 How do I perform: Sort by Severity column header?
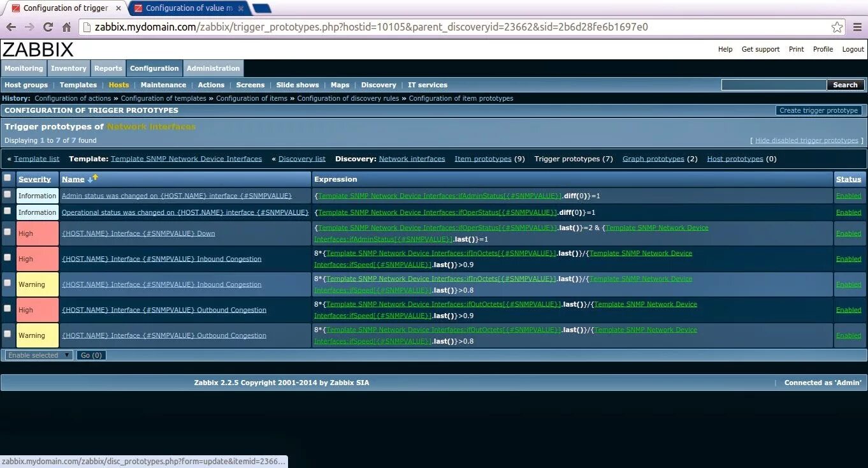tap(34, 179)
